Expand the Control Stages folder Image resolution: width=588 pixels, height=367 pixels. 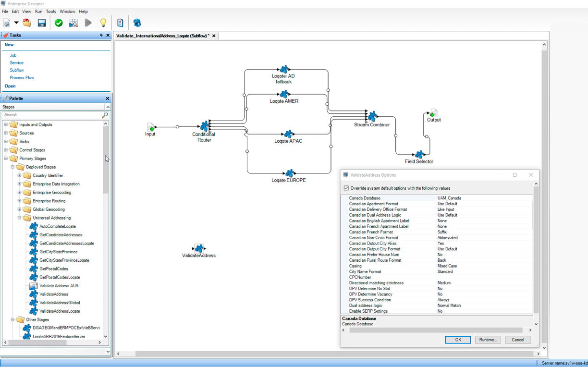point(6,150)
